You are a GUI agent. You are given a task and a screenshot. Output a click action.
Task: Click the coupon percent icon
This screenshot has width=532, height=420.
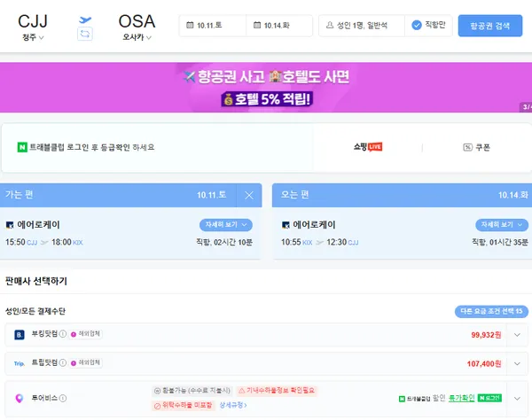tap(467, 147)
